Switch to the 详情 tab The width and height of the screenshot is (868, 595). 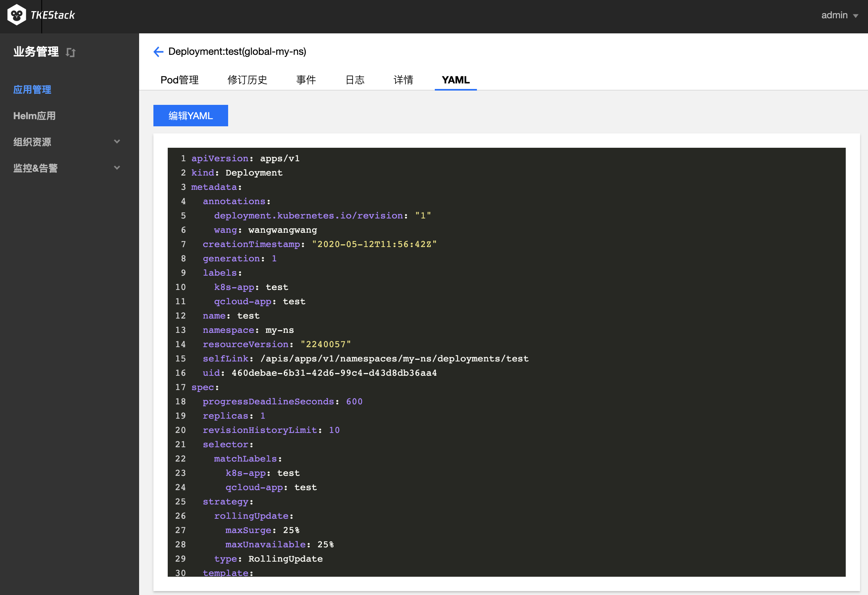click(x=403, y=80)
